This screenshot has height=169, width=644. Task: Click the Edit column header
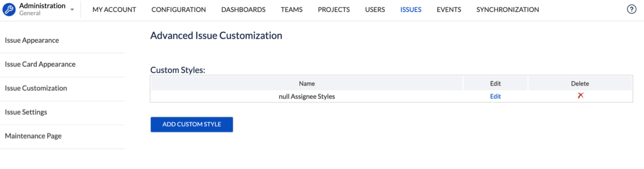pyautogui.click(x=495, y=83)
